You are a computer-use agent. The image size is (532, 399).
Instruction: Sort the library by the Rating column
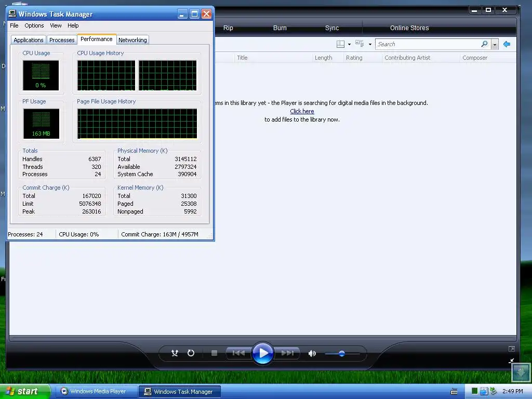point(362,58)
